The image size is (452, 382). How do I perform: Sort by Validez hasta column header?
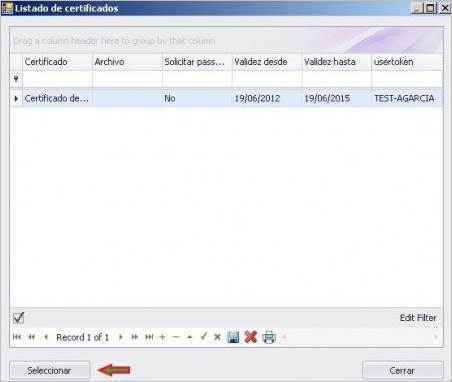pos(337,62)
